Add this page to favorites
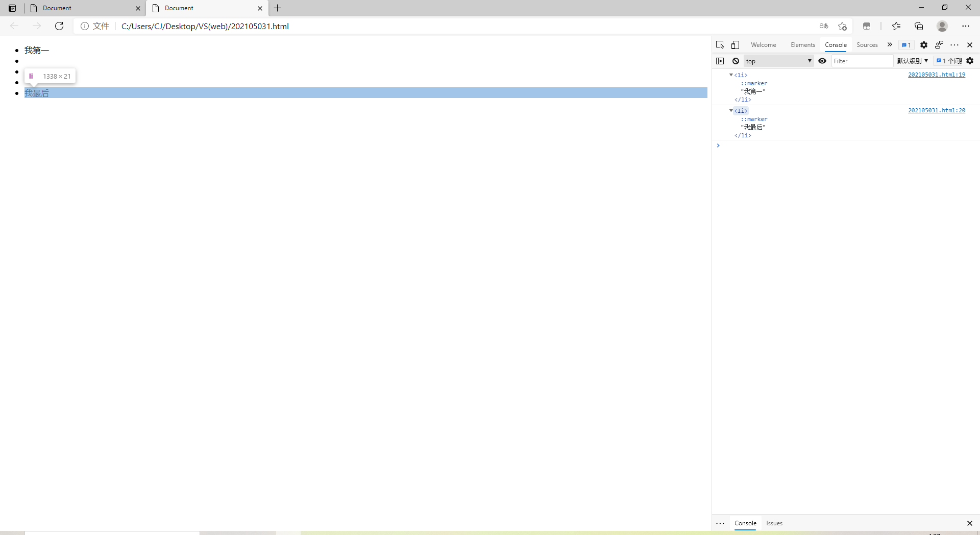The width and height of the screenshot is (980, 535). click(x=842, y=26)
